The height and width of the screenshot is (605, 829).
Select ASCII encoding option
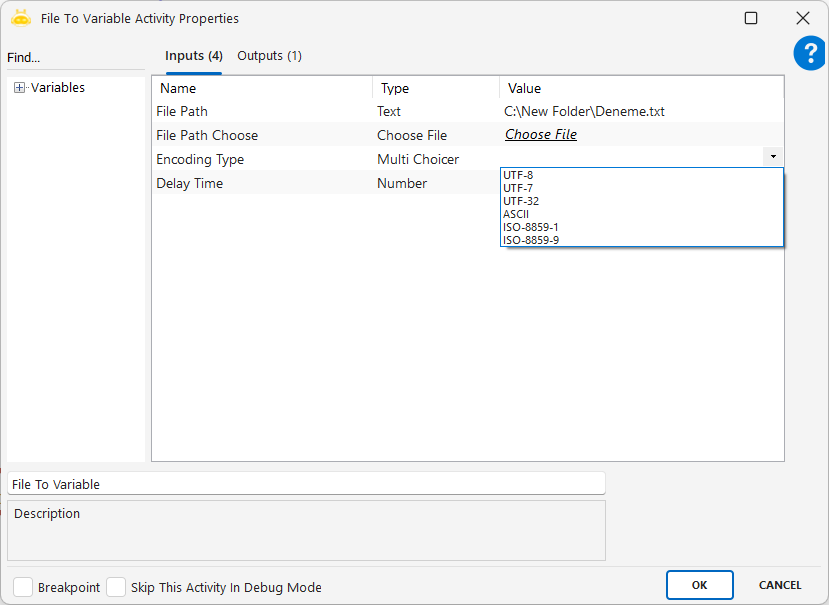(x=516, y=214)
